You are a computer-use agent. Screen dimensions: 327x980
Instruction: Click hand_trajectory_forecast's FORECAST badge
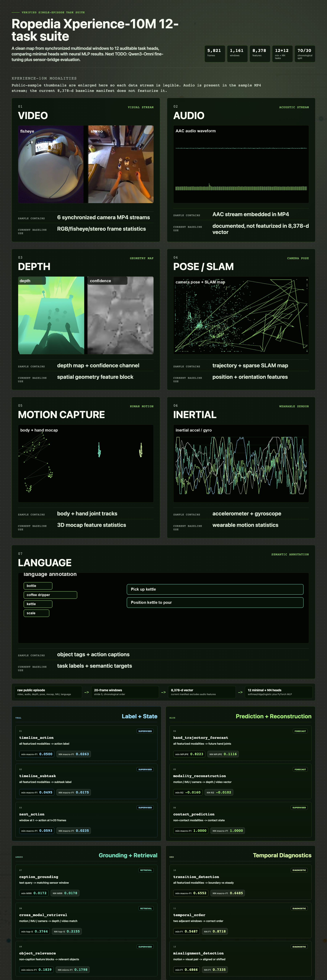tap(300, 731)
